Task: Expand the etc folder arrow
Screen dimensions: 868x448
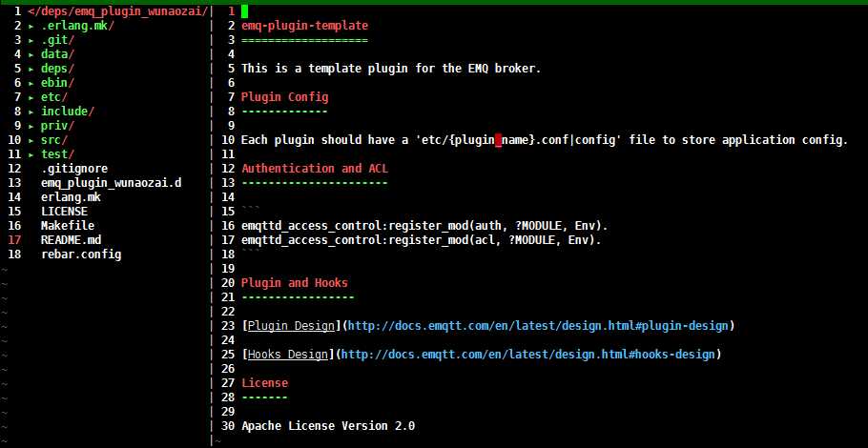Action: [31, 97]
